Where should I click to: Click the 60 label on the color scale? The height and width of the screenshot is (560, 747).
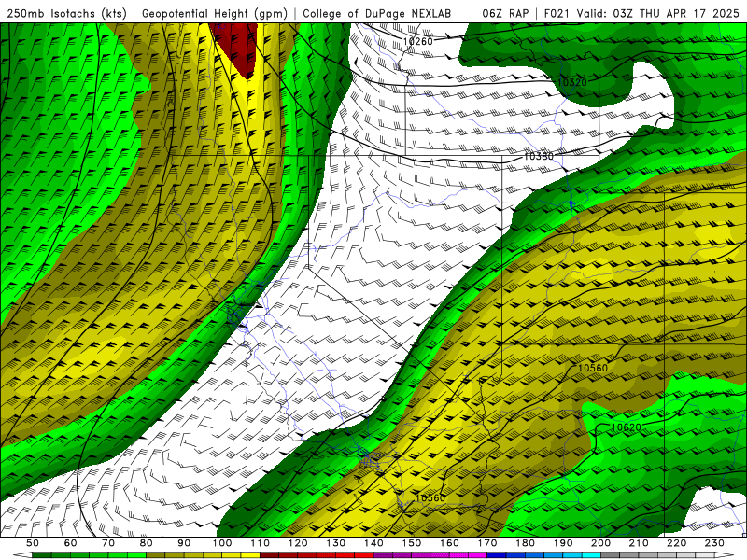pyautogui.click(x=71, y=543)
